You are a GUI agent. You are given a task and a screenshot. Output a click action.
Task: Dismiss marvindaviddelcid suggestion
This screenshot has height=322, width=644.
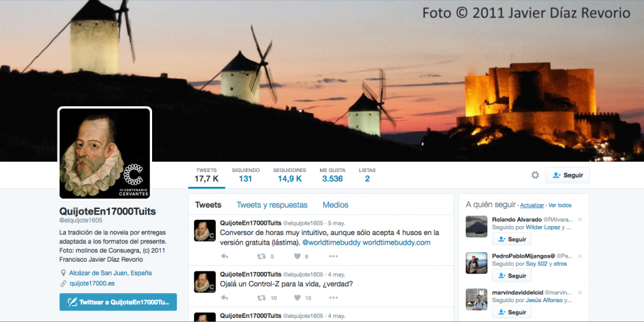[580, 293]
